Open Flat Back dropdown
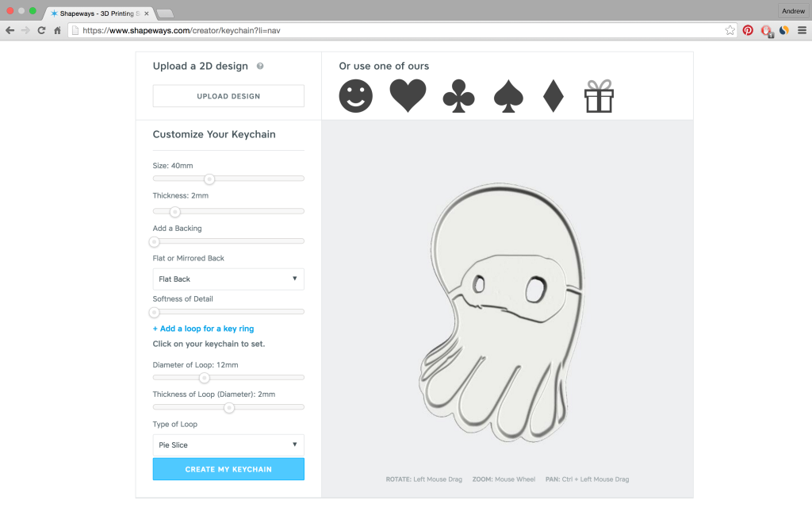 (228, 279)
